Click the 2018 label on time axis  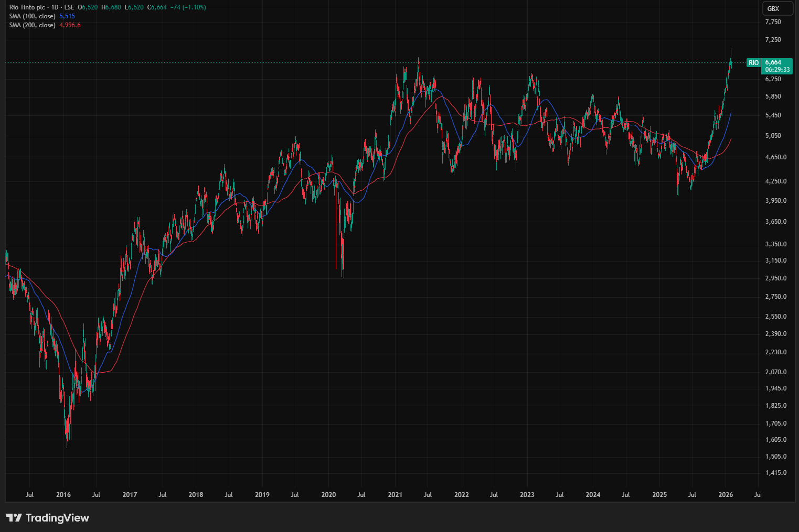(196, 495)
